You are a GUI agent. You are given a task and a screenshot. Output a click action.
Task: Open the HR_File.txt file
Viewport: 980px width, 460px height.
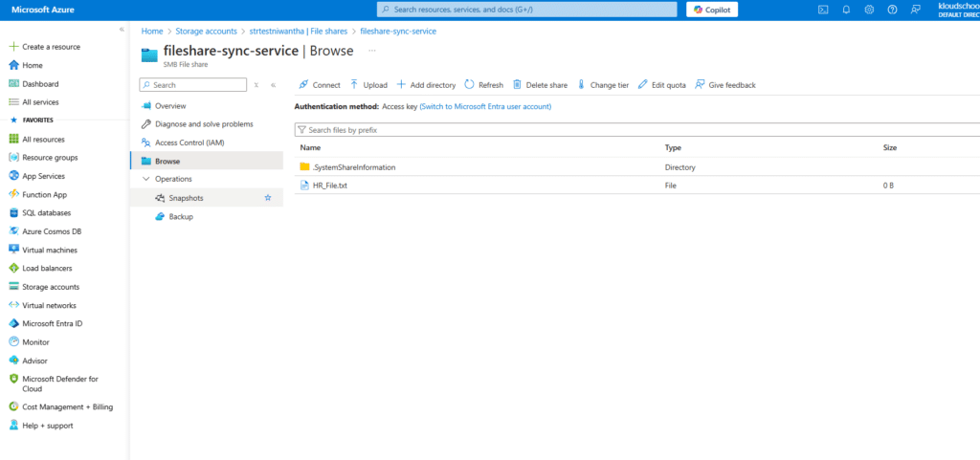329,186
